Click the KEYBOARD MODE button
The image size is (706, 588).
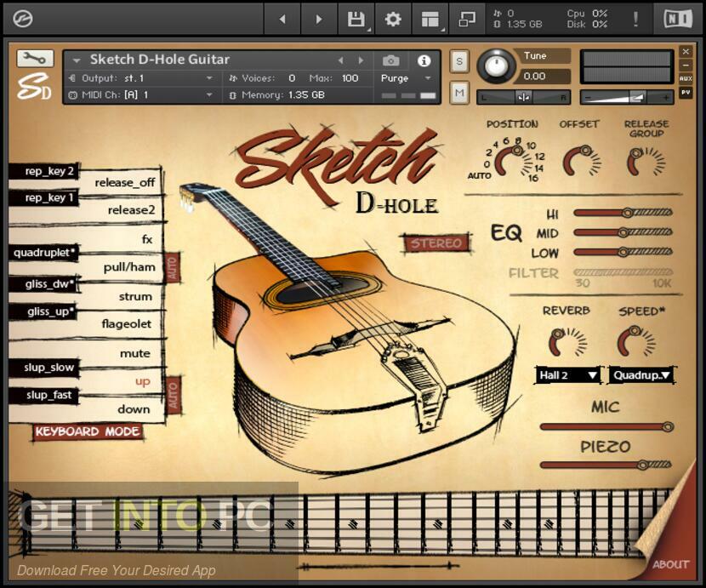88,431
